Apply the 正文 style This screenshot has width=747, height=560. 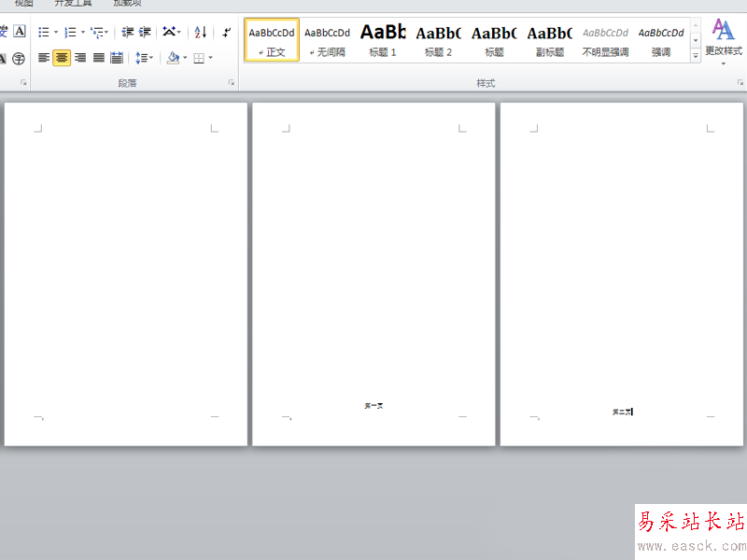[272, 40]
